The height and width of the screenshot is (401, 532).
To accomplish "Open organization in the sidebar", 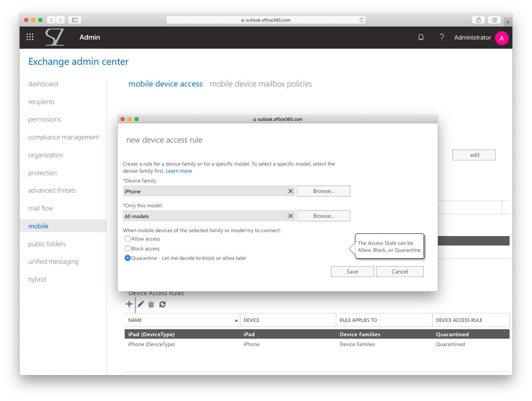I will tap(46, 155).
